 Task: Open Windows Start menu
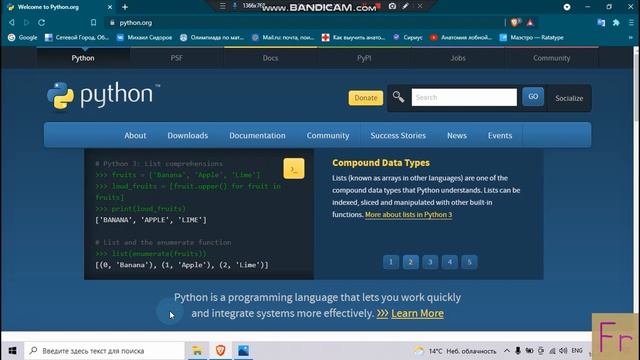coord(12,351)
